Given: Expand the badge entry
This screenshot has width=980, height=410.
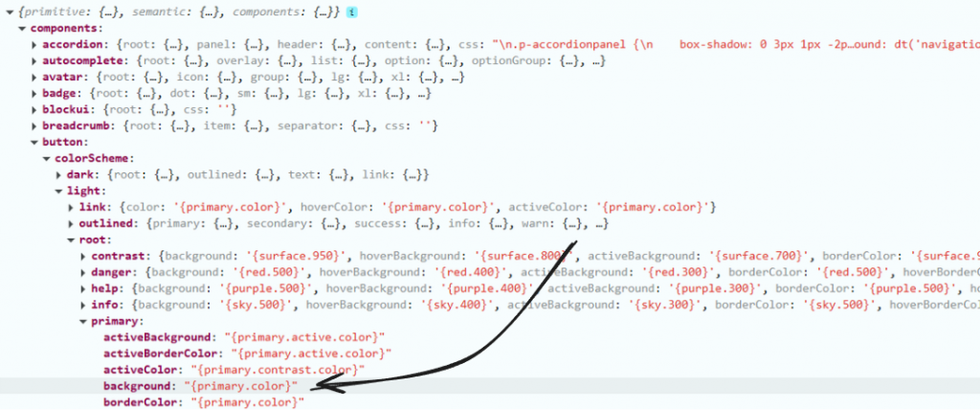Looking at the screenshot, I should click(33, 94).
